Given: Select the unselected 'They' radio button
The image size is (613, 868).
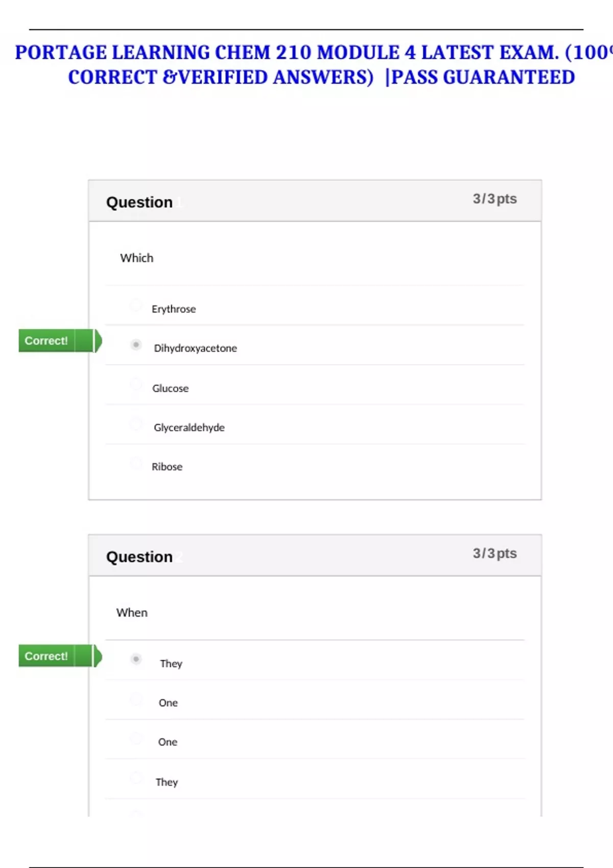Looking at the screenshot, I should pos(136,778).
